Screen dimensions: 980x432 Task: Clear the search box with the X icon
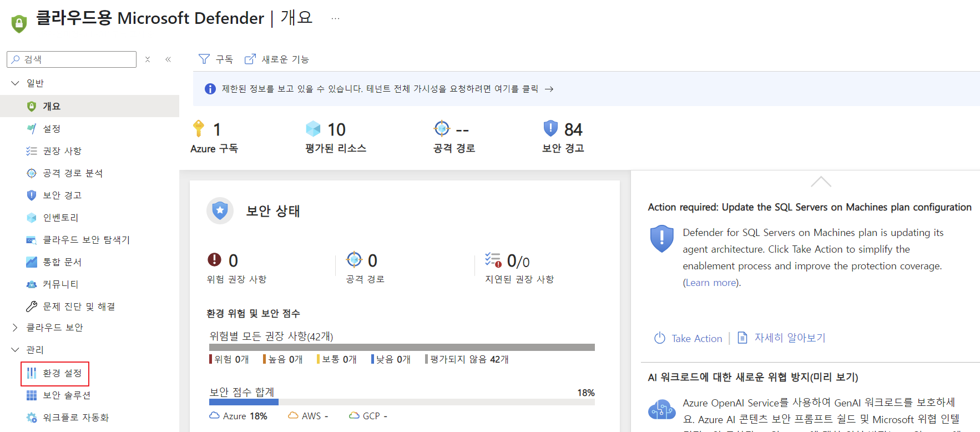[148, 59]
